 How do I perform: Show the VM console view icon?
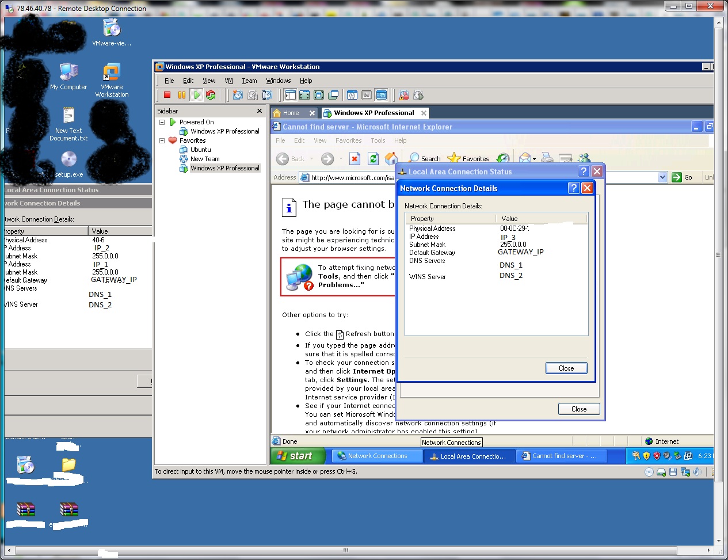pos(381,95)
